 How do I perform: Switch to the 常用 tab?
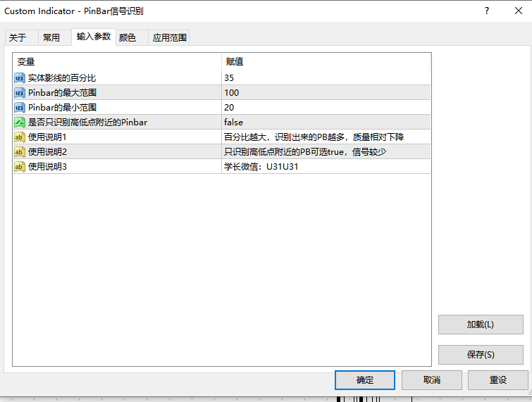(55, 37)
